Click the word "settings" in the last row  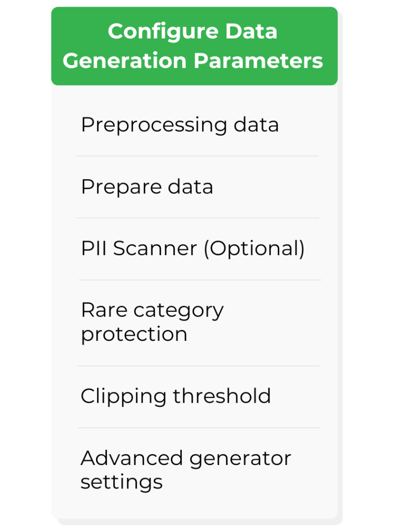(121, 482)
